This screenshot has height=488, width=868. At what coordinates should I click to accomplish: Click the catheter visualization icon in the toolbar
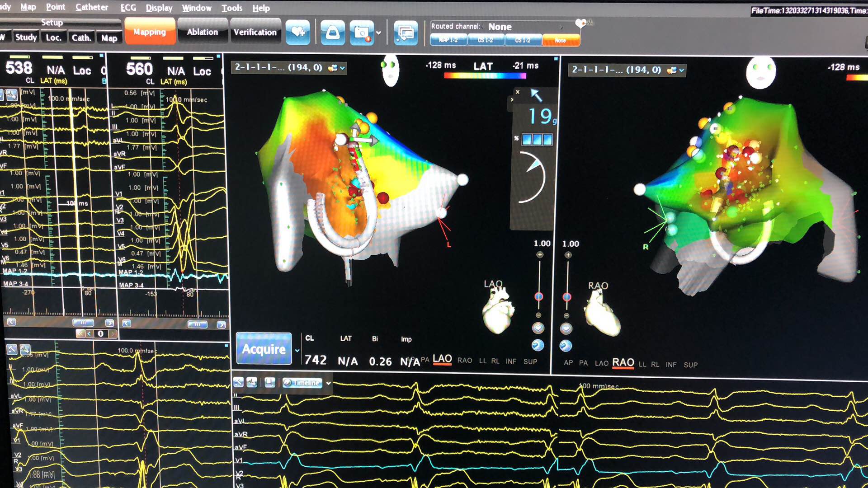tap(333, 33)
